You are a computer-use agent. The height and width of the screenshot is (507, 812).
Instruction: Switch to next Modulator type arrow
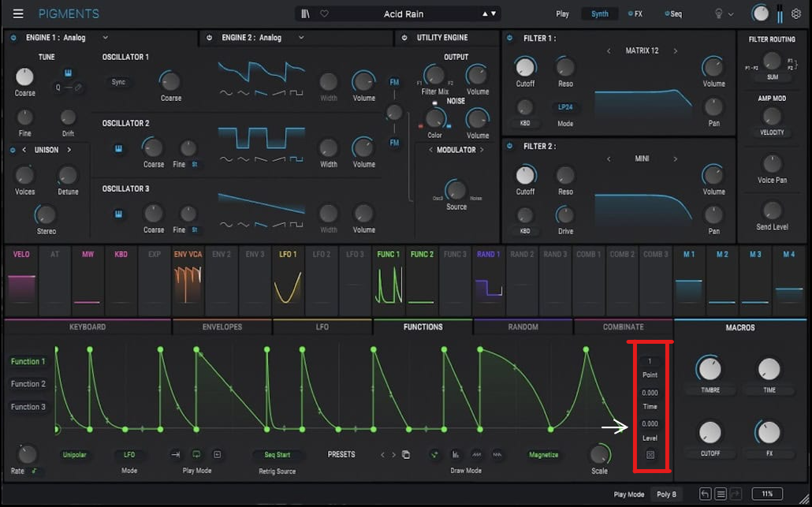(x=482, y=150)
